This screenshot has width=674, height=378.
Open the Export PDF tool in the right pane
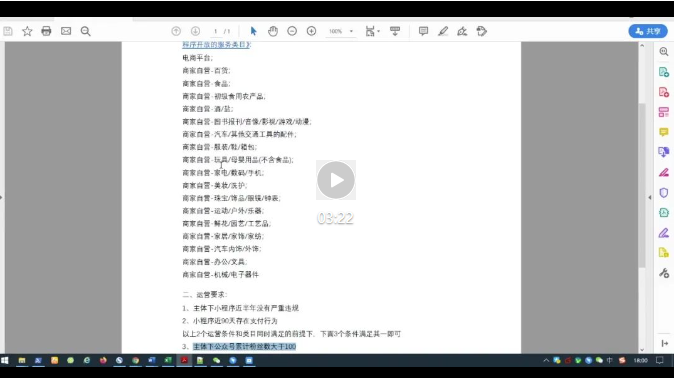(664, 72)
